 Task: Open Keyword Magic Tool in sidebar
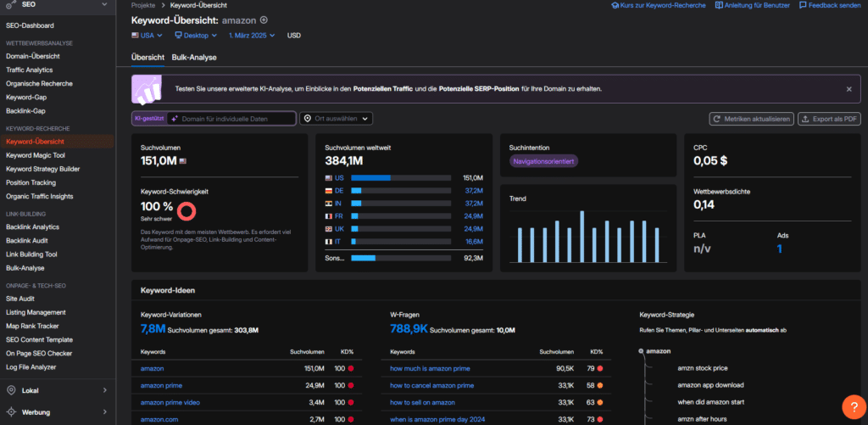coord(36,155)
